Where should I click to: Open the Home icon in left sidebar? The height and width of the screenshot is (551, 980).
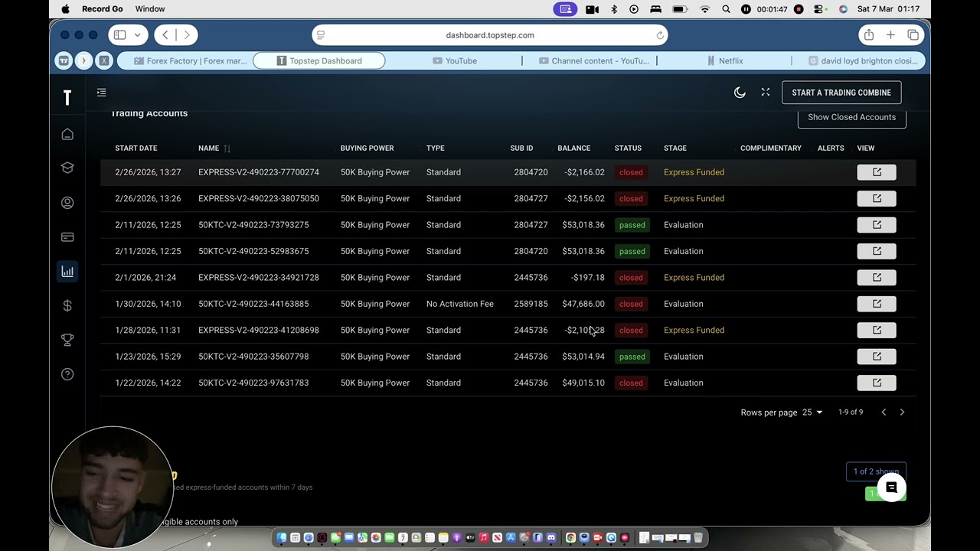pos(67,135)
